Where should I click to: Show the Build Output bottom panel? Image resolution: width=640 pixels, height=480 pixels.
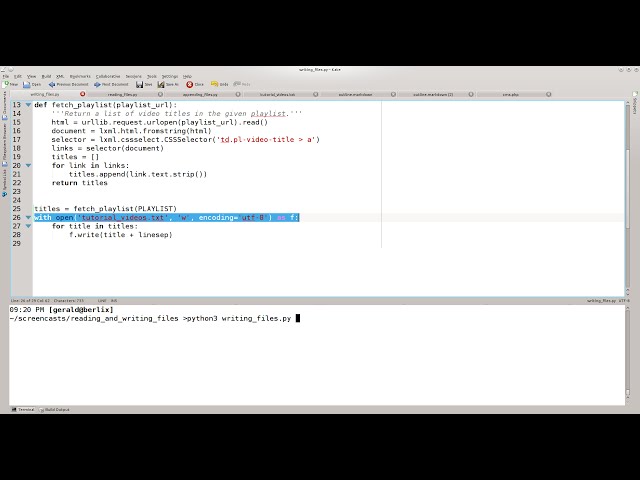pos(54,409)
